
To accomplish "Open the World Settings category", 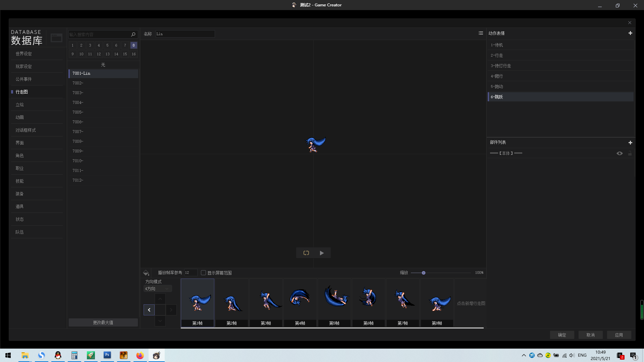I will coord(37,54).
